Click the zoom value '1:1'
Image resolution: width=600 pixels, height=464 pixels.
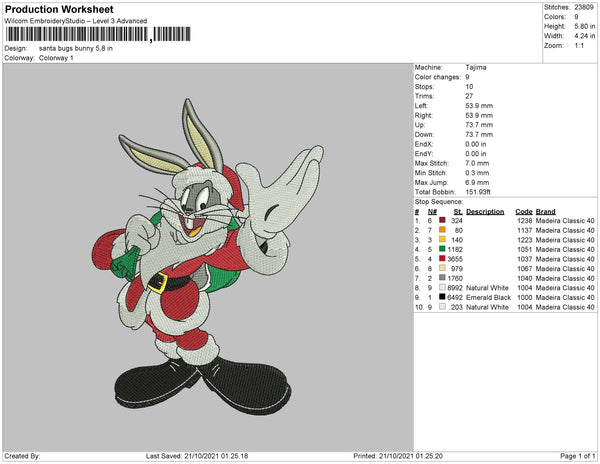pyautogui.click(x=579, y=46)
